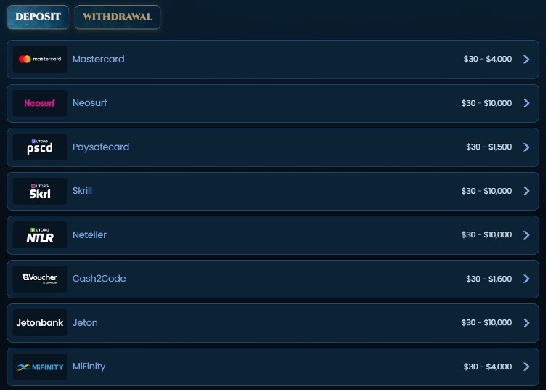Click the pscd Paysafecard logo

[x=40, y=147]
